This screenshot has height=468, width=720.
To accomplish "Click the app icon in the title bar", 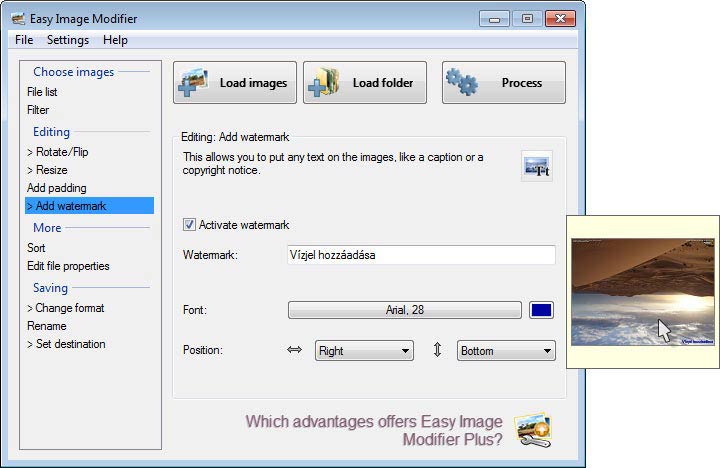I will pyautogui.click(x=17, y=18).
